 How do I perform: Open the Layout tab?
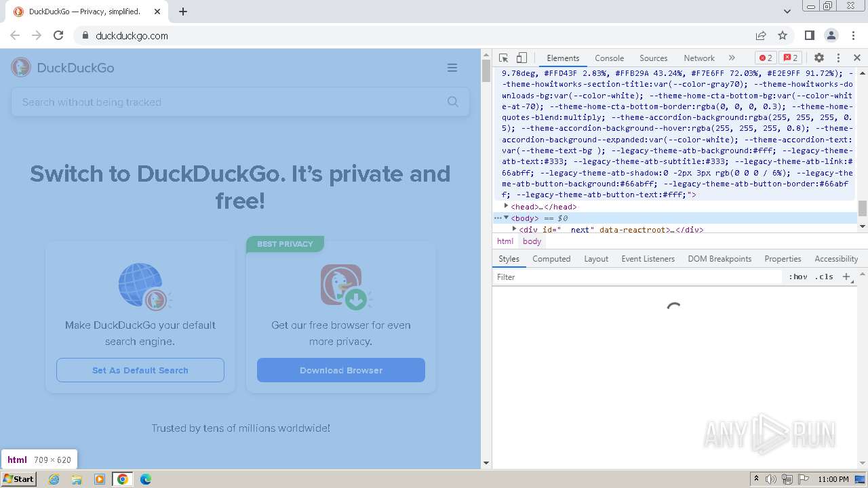point(596,259)
